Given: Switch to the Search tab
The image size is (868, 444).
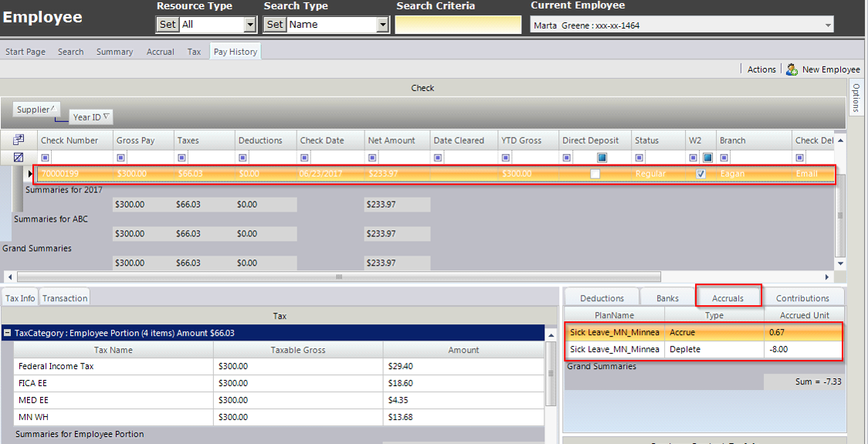Looking at the screenshot, I should coord(71,52).
